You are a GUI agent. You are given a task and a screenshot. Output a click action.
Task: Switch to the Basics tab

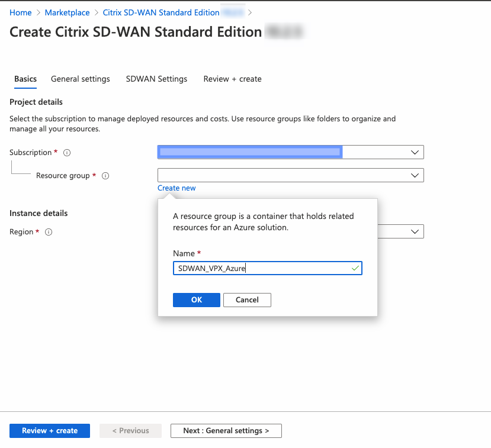pyautogui.click(x=25, y=79)
